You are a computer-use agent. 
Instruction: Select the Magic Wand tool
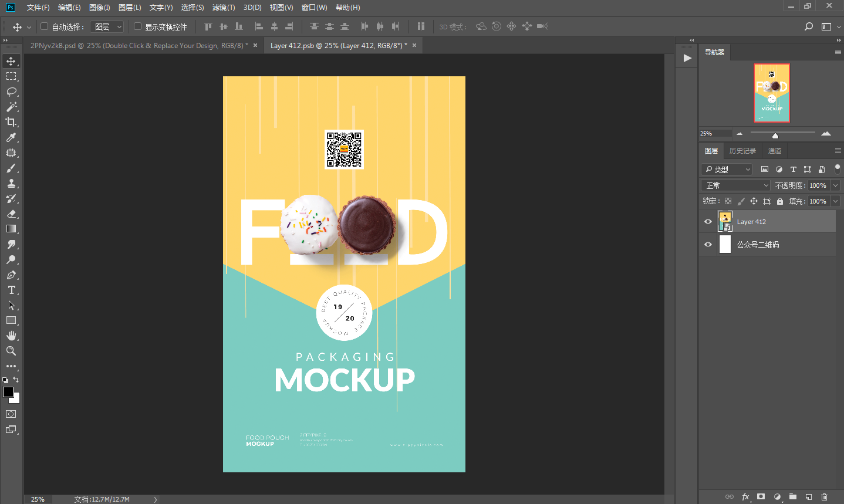11,107
